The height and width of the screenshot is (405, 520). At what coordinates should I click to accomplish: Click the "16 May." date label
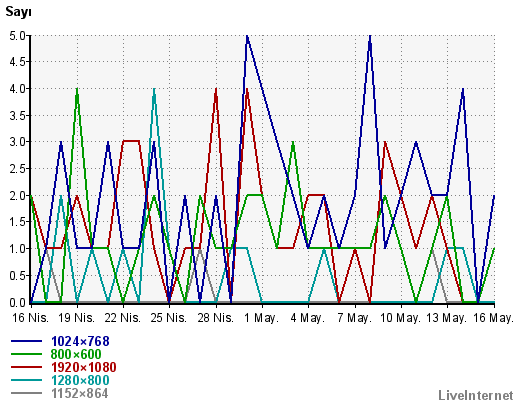point(493,318)
